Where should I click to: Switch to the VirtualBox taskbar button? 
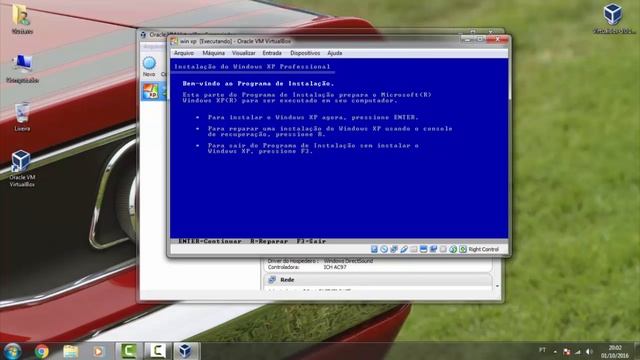(x=186, y=351)
